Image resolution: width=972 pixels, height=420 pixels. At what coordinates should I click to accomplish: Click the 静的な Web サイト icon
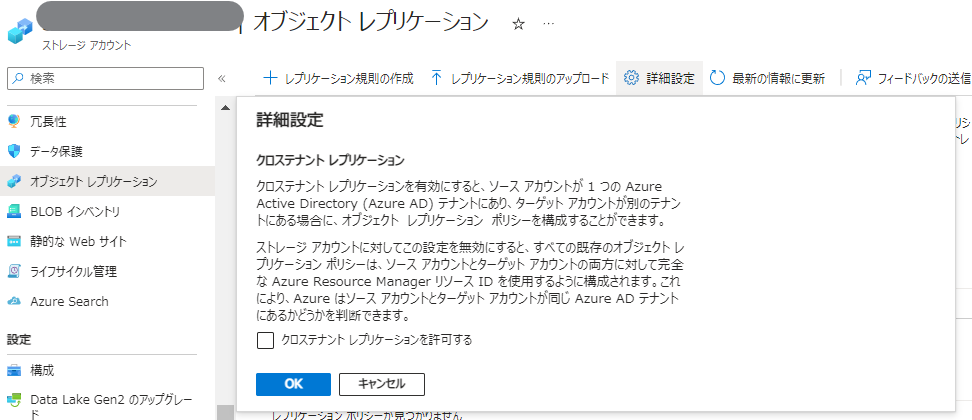point(14,242)
